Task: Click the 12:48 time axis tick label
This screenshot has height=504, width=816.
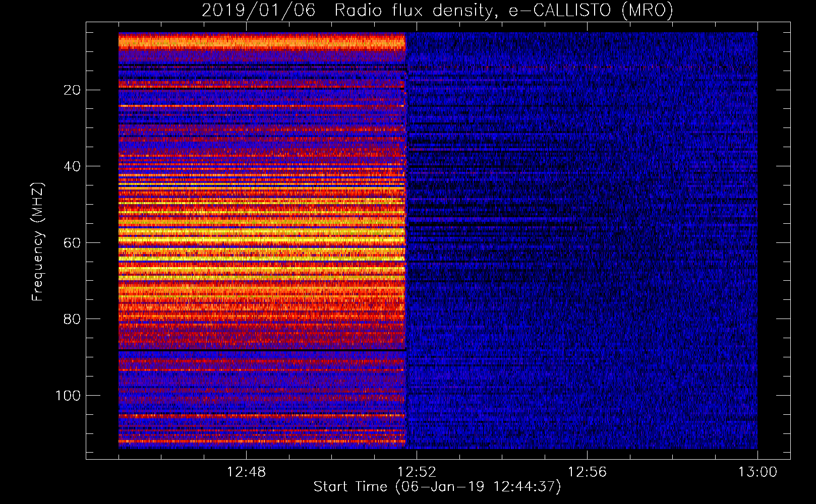Action: (x=246, y=472)
